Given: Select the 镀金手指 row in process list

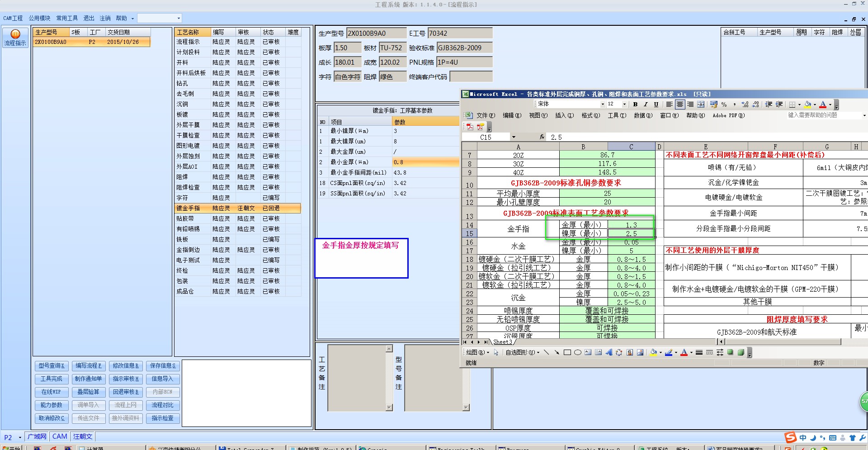Looking at the screenshot, I should coord(188,208).
